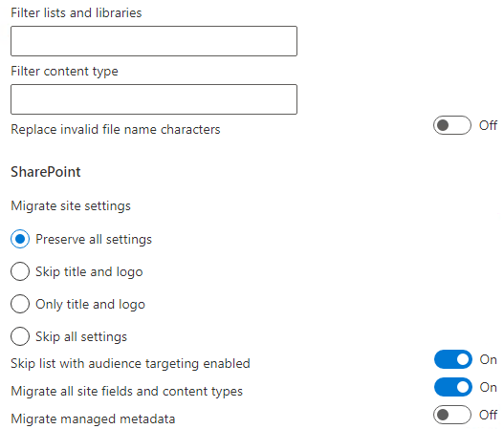Click the Migrate managed metadata text label
The width and height of the screenshot is (504, 429).
coord(93,419)
